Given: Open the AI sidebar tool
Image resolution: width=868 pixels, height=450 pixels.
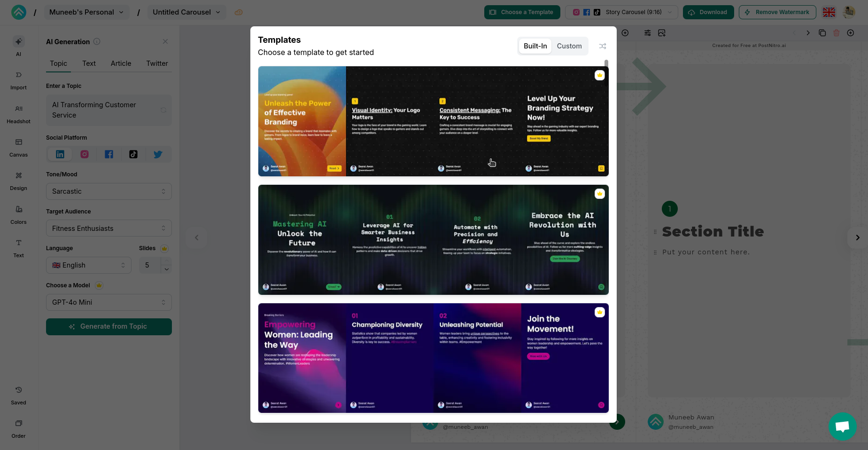Looking at the screenshot, I should [x=18, y=47].
